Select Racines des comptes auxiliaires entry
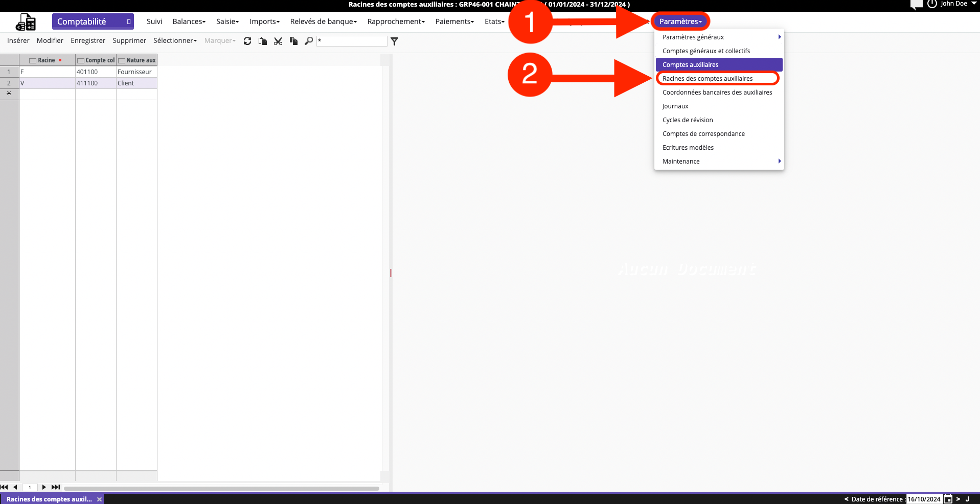The height and width of the screenshot is (504, 980). (x=719, y=78)
